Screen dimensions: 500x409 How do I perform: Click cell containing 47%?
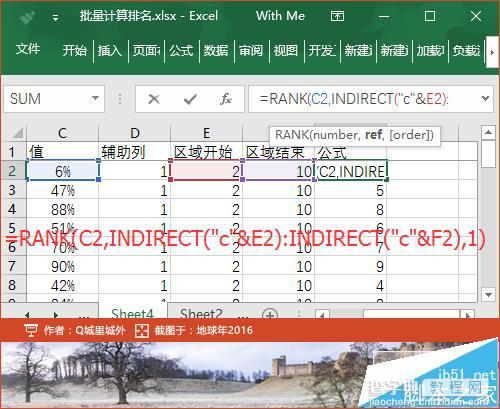[63, 190]
